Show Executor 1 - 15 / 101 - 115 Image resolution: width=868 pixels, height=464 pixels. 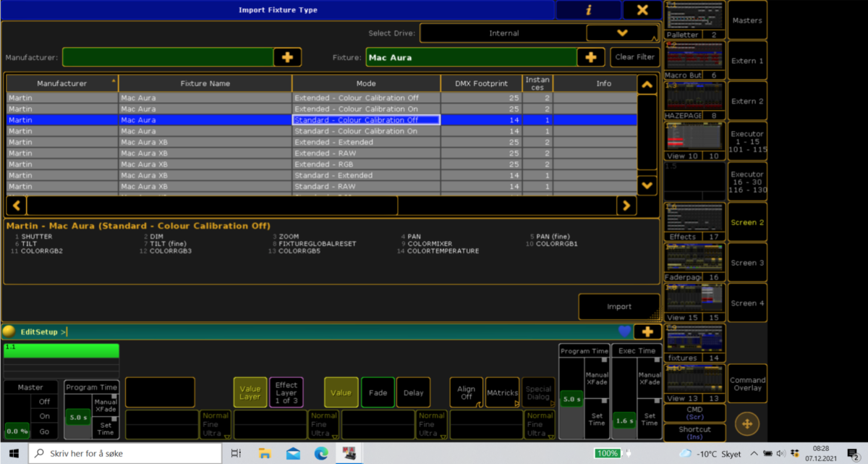coord(747,142)
